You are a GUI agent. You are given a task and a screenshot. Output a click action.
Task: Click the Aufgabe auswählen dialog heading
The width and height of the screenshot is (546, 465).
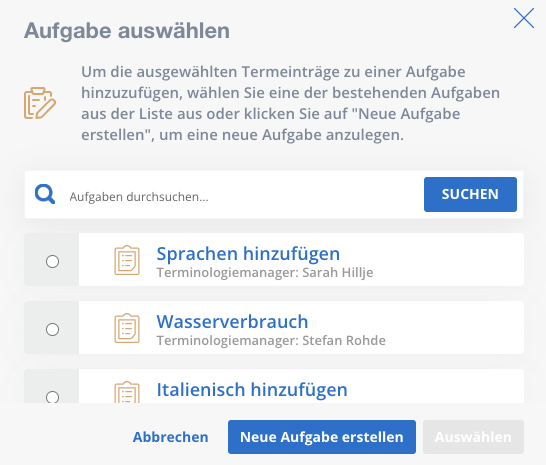[x=127, y=31]
